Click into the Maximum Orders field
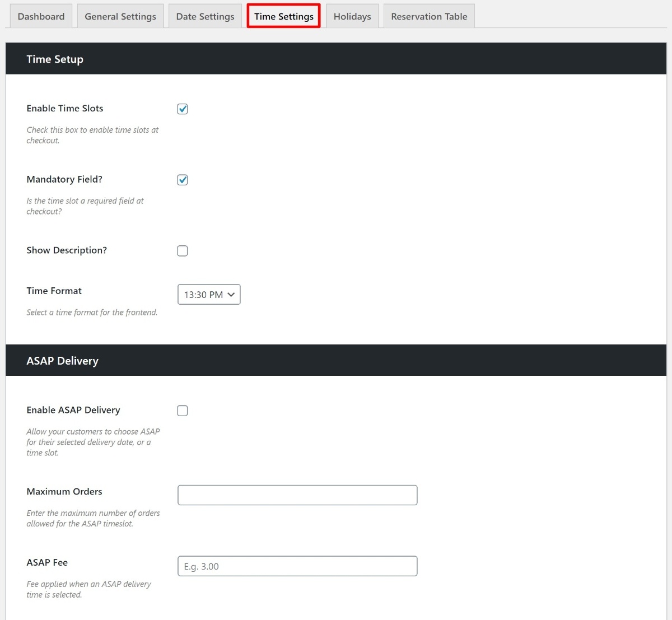Screen dimensions: 672x620 pyautogui.click(x=297, y=495)
